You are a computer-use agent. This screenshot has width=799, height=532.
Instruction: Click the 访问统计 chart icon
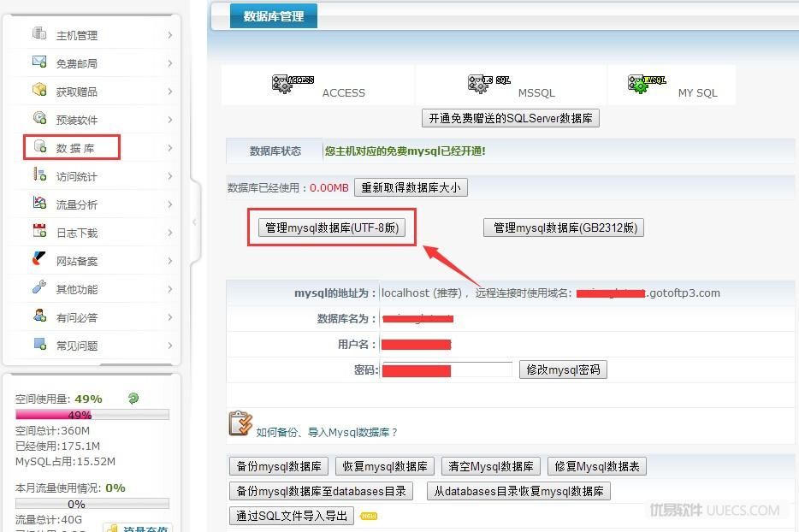pos(39,174)
